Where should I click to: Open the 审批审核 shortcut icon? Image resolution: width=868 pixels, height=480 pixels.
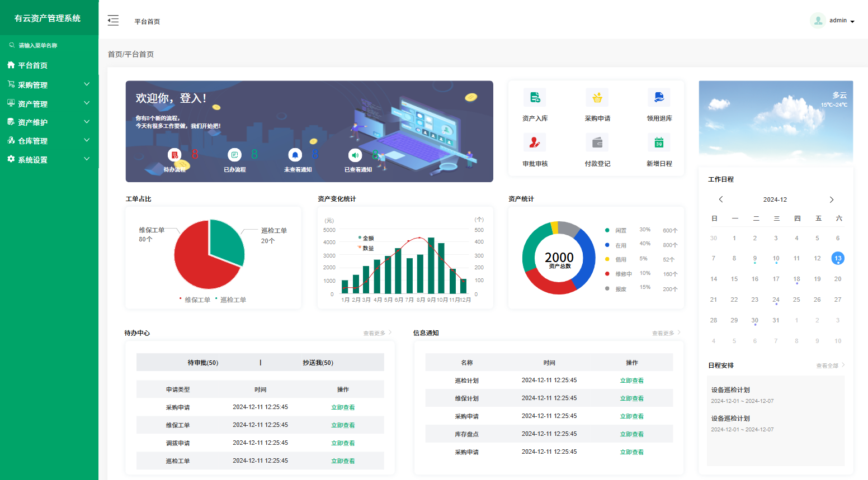pos(535,143)
